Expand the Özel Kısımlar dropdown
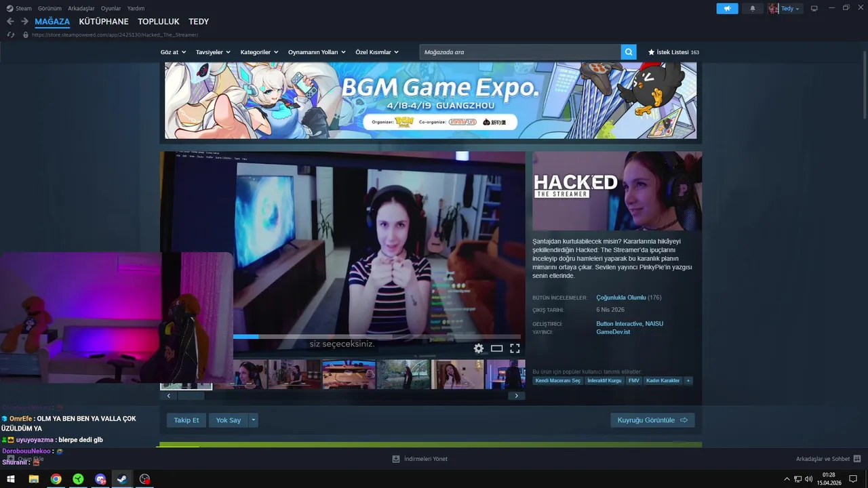The width and height of the screenshot is (868, 488). click(377, 52)
